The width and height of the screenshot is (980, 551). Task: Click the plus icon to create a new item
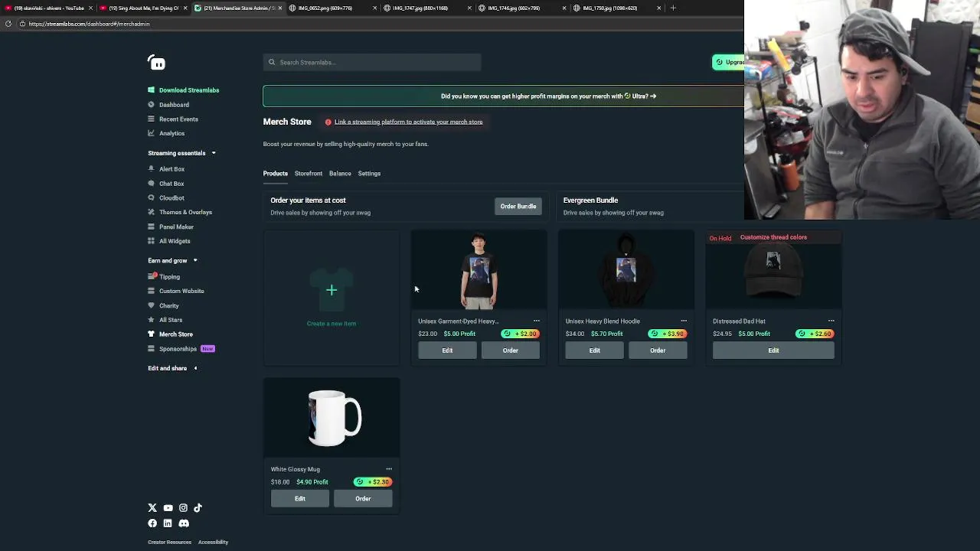point(332,290)
